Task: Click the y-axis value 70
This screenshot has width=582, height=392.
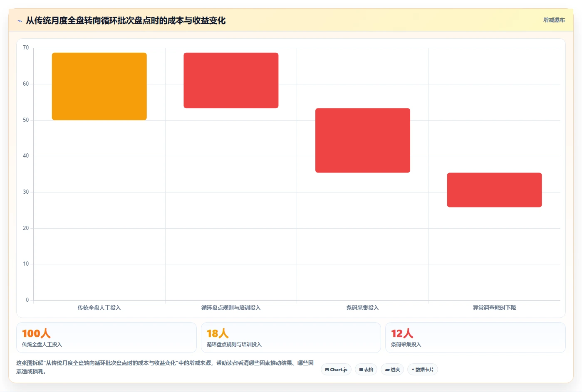Action: click(x=26, y=48)
